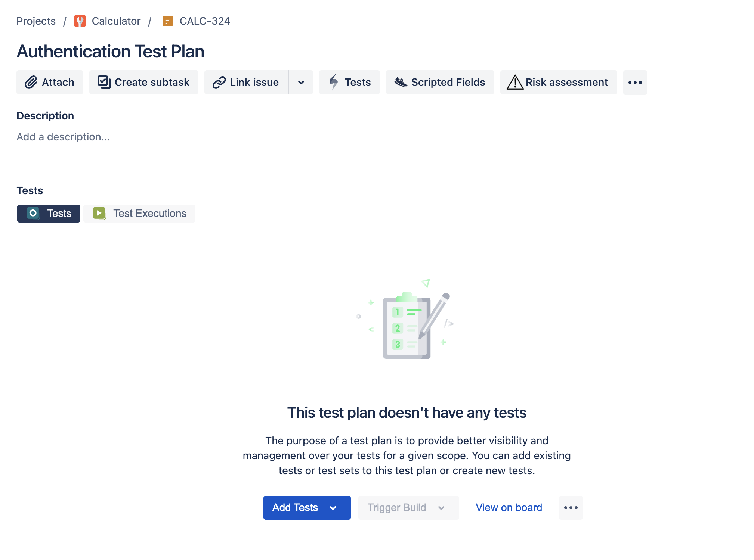This screenshot has height=560, width=754.
Task: Click the lightning bolt Tests toolbar button
Action: (x=349, y=82)
